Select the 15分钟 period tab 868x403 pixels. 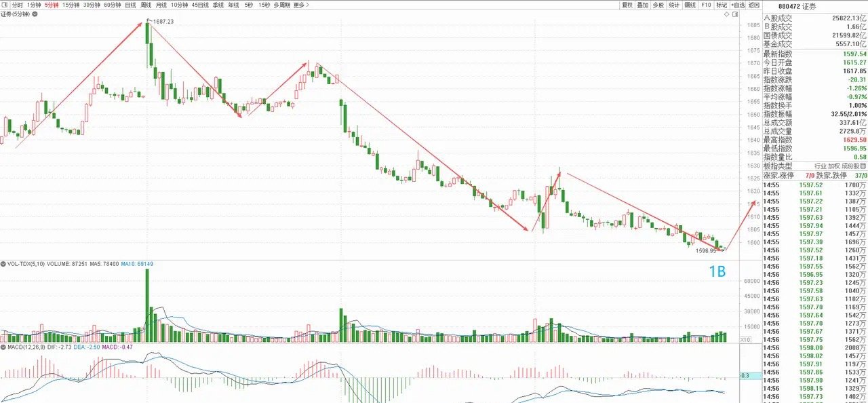coord(71,5)
